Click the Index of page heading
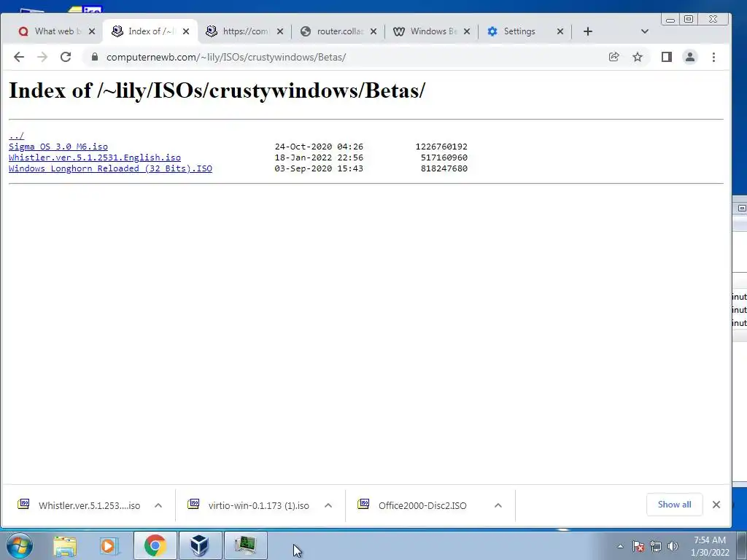 pyautogui.click(x=217, y=90)
